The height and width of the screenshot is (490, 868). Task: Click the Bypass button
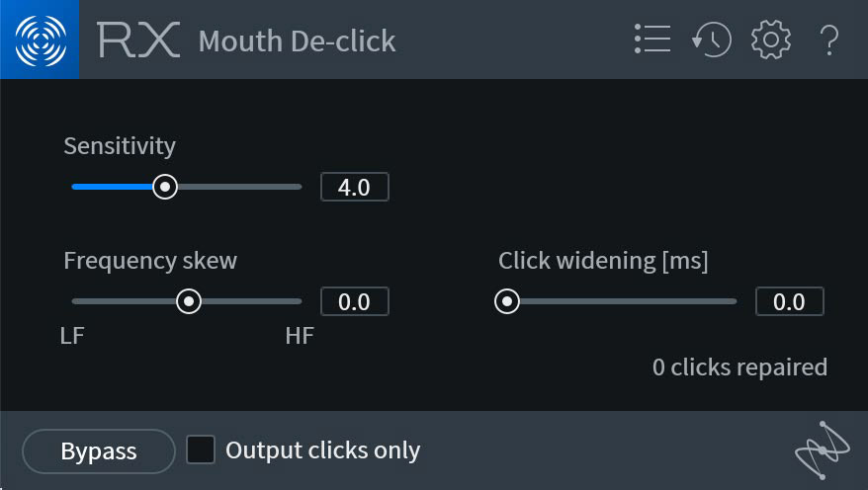tap(99, 451)
